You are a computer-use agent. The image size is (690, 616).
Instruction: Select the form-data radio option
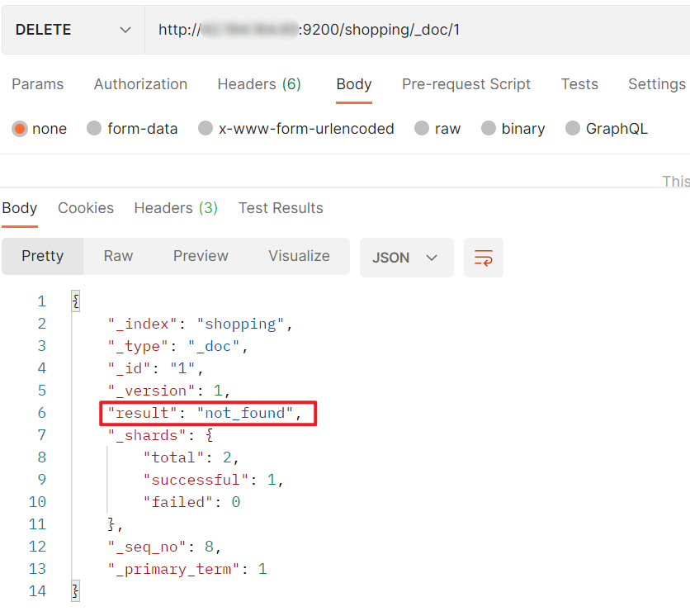point(94,129)
